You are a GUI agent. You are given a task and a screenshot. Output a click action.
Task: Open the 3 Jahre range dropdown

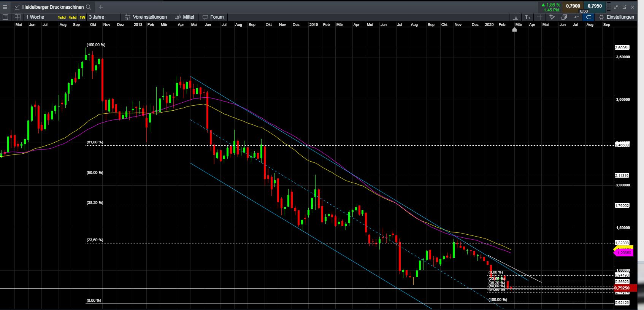pos(97,17)
